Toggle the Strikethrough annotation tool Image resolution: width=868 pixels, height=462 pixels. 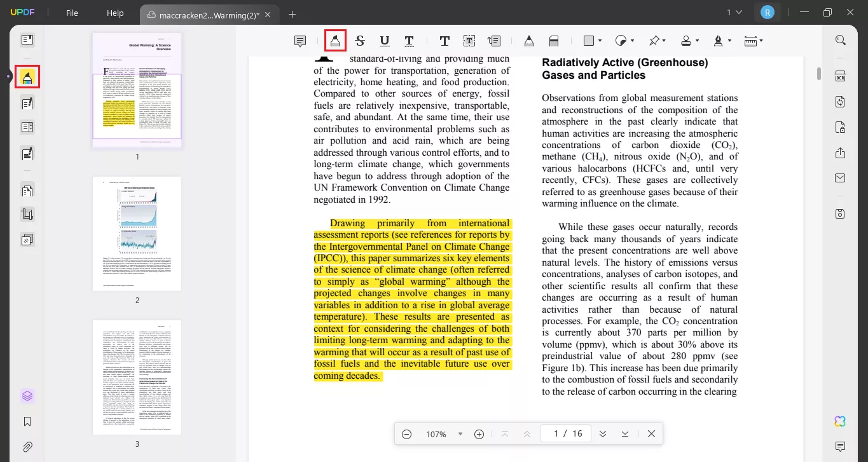click(359, 40)
